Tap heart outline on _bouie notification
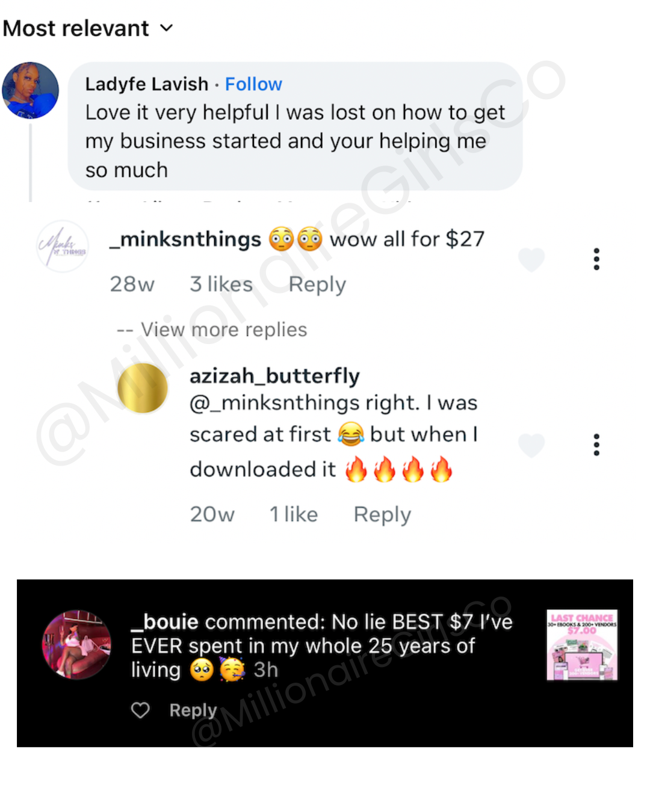 coord(140,710)
